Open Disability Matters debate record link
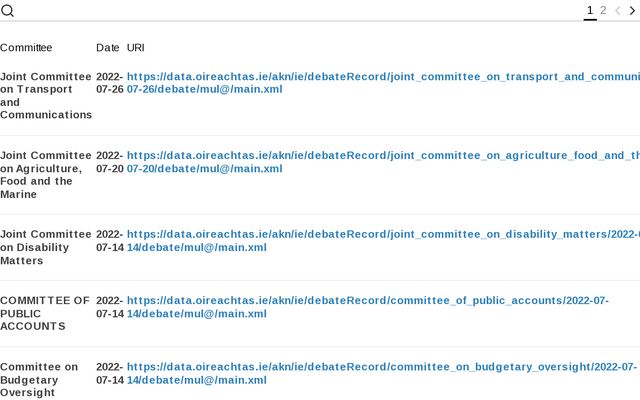This screenshot has height=400, width=640. 383,241
